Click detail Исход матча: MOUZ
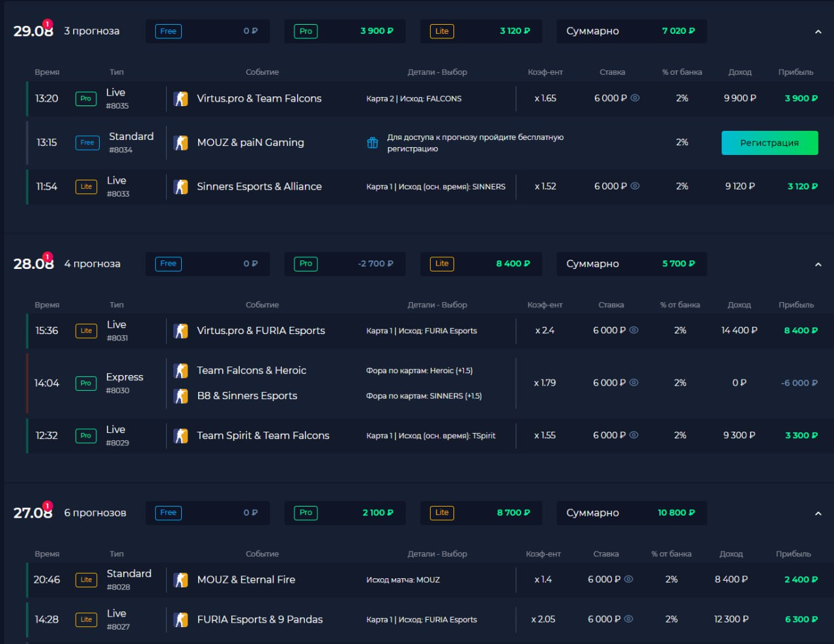 coord(403,580)
